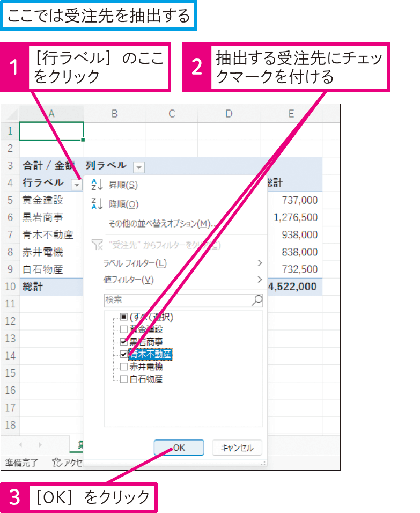Click the value 938,000
420x513 pixels.
click(x=300, y=234)
